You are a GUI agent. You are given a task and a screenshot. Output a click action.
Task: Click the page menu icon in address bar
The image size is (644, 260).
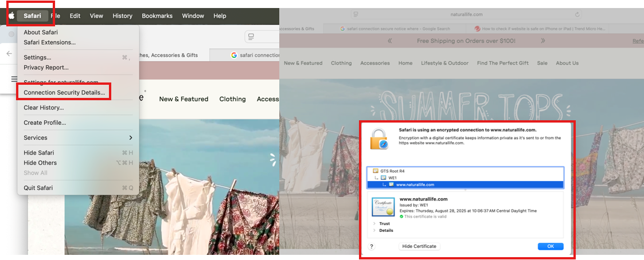356,14
